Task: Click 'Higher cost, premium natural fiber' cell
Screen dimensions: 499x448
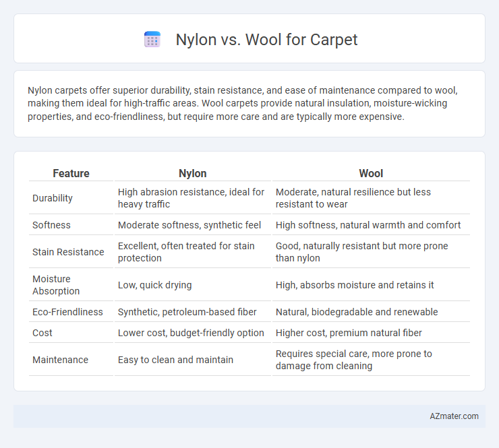Action: click(x=371, y=333)
